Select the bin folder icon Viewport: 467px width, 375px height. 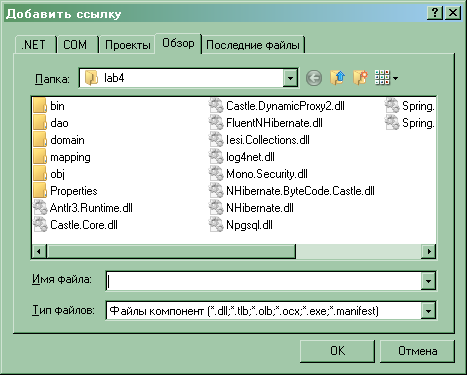pyautogui.click(x=40, y=106)
